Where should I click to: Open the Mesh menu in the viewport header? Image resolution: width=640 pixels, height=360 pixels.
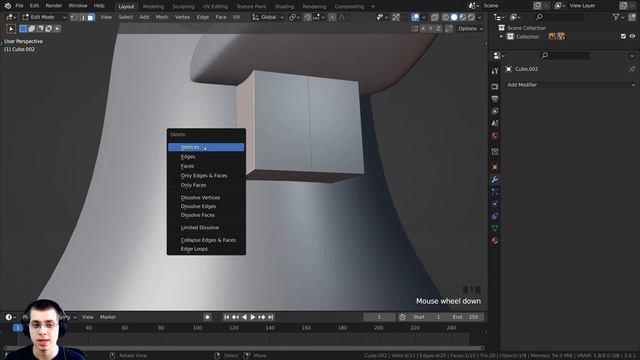click(x=162, y=17)
